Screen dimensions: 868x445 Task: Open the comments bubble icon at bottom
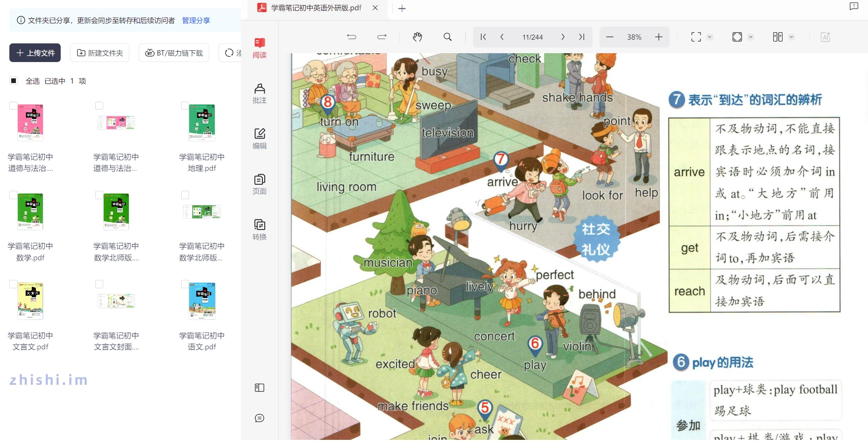(x=260, y=418)
